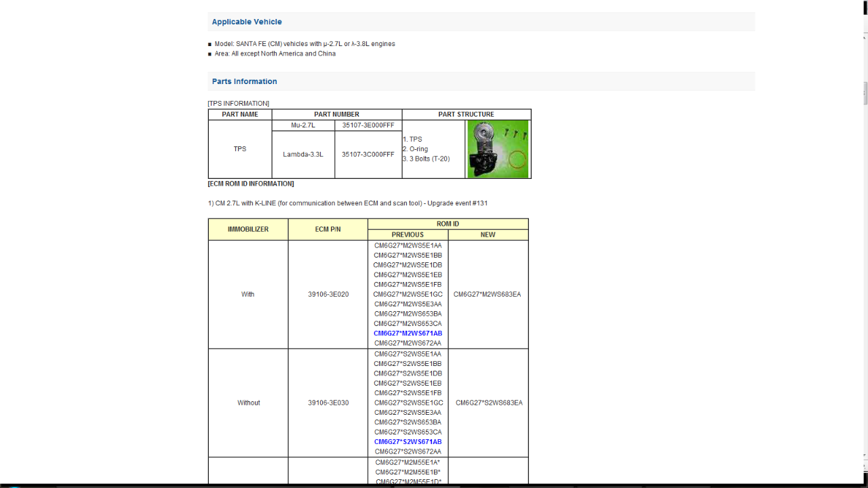Open blue ROM ID CM6G27*S2WS671AB

(408, 442)
